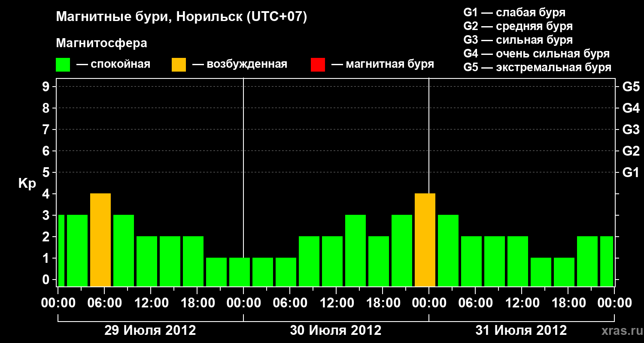Click the 'G2 — средняя буря' legend line
This screenshot has width=644, height=343.
[x=518, y=26]
